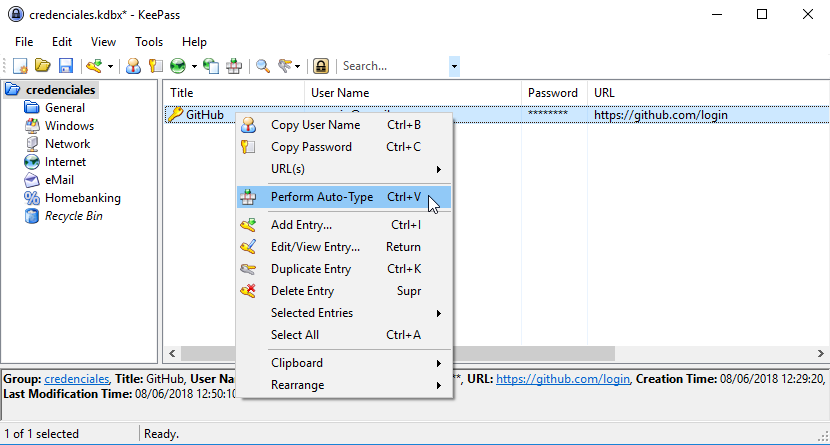Click the Open database folder icon

(43, 66)
